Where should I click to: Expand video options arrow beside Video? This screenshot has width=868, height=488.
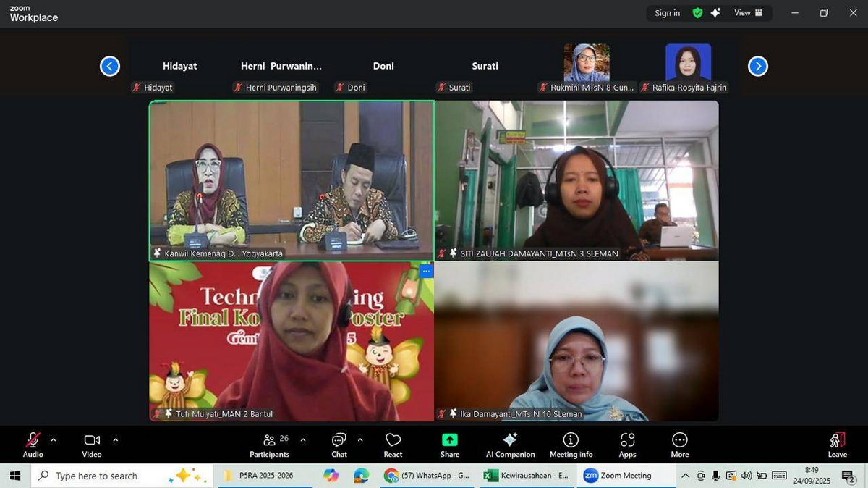[x=115, y=439]
